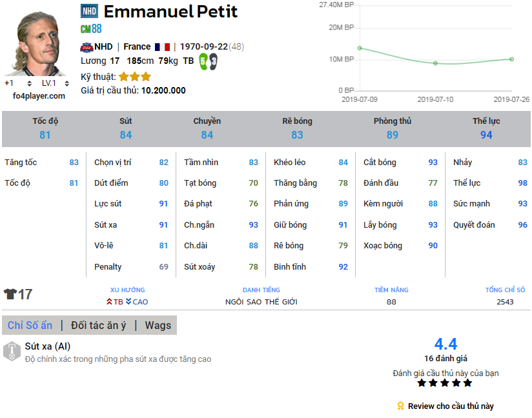Open the Wags tab
Image resolution: width=532 pixels, height=418 pixels.
pos(158,325)
